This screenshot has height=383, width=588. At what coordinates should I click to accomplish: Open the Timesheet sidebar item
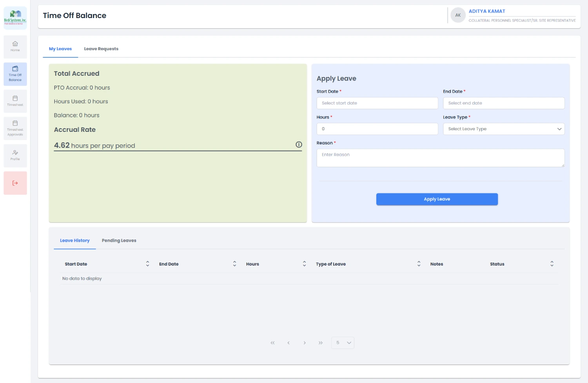click(15, 101)
